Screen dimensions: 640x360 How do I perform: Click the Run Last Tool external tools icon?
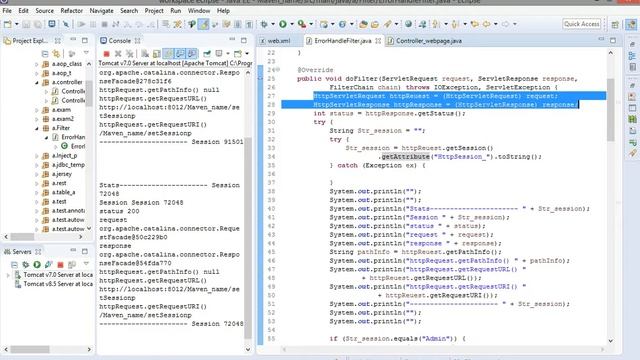[x=302, y=24]
